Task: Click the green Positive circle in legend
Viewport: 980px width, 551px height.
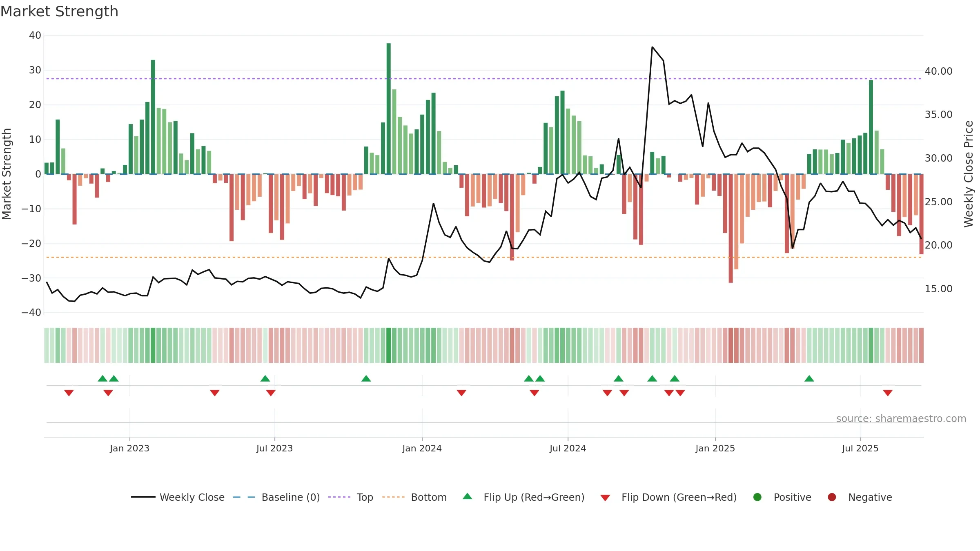Action: [x=757, y=497]
